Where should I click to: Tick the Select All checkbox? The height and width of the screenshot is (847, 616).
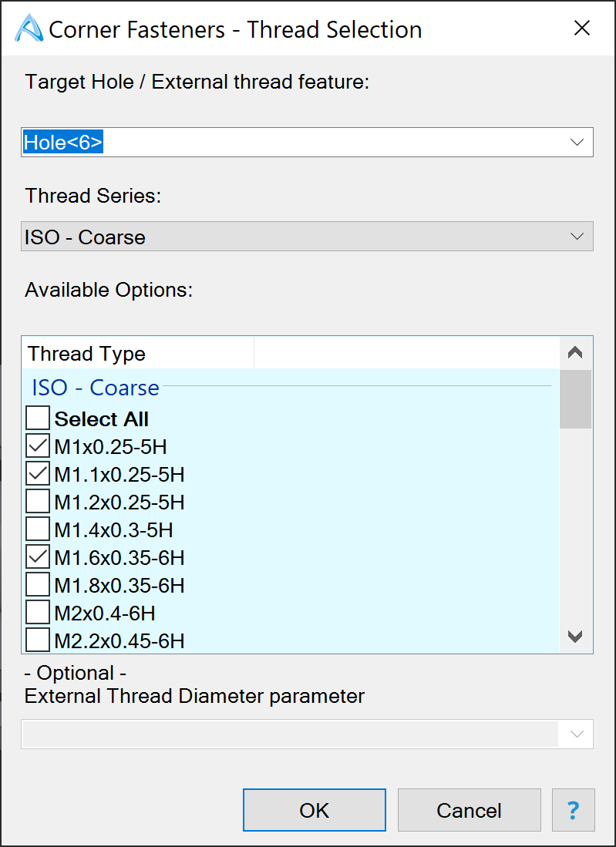coord(38,419)
